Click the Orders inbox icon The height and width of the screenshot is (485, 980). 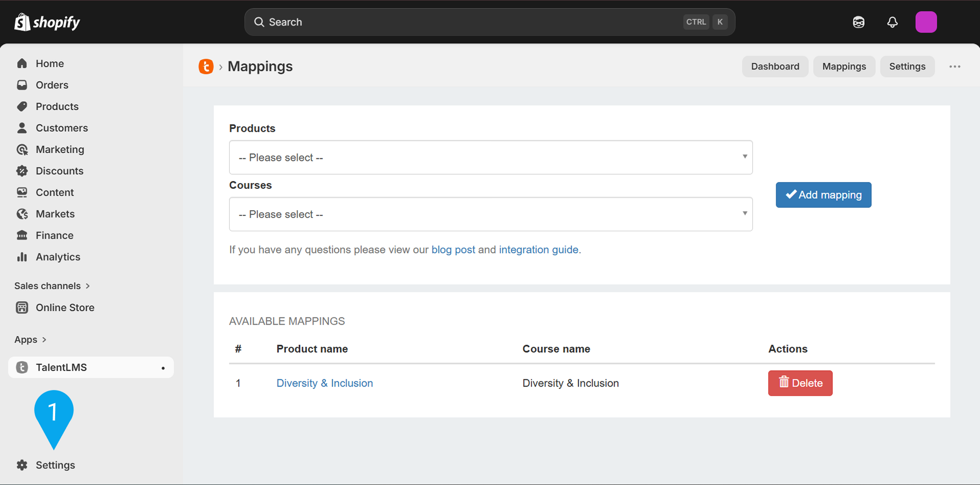(x=22, y=85)
